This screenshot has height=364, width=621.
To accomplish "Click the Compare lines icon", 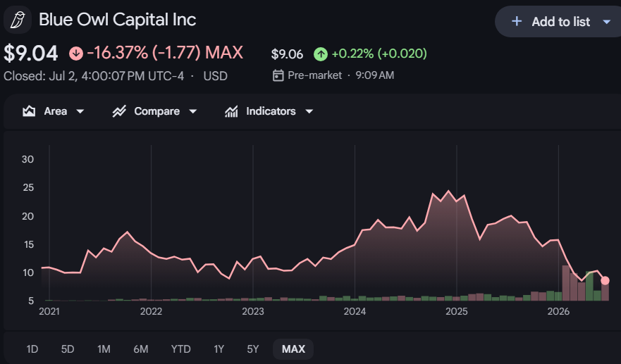I will click(119, 111).
